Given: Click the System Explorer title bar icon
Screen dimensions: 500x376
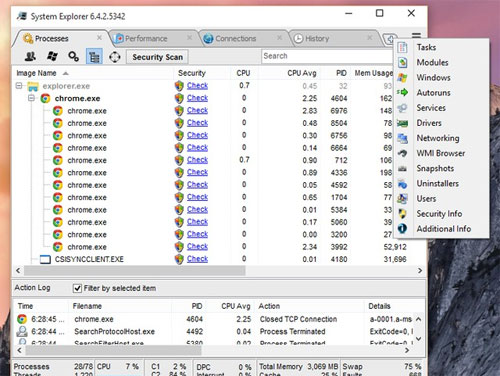Looking at the screenshot, I should (x=22, y=16).
